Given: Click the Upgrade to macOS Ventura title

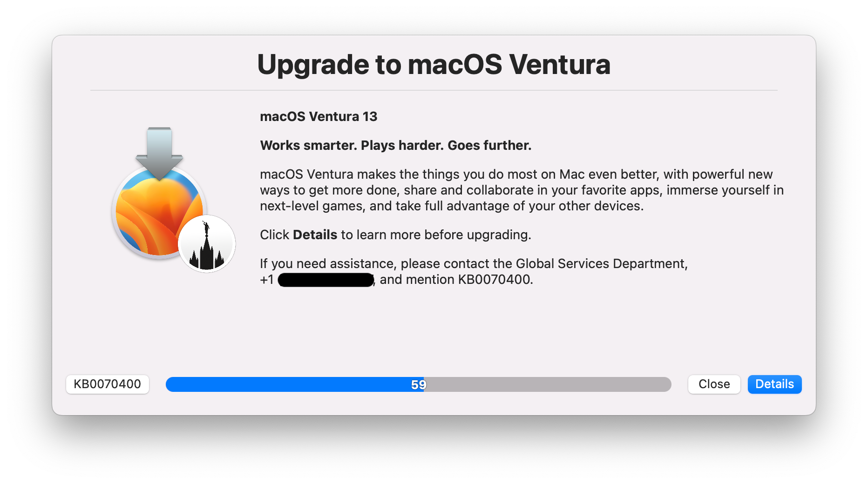Looking at the screenshot, I should click(x=434, y=64).
